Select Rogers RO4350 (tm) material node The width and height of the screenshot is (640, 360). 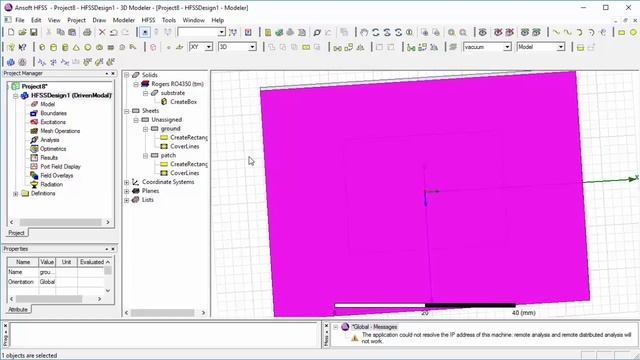(x=177, y=84)
